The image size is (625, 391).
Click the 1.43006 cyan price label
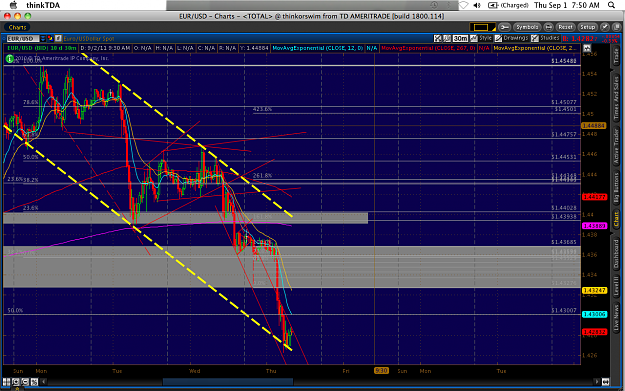point(594,314)
